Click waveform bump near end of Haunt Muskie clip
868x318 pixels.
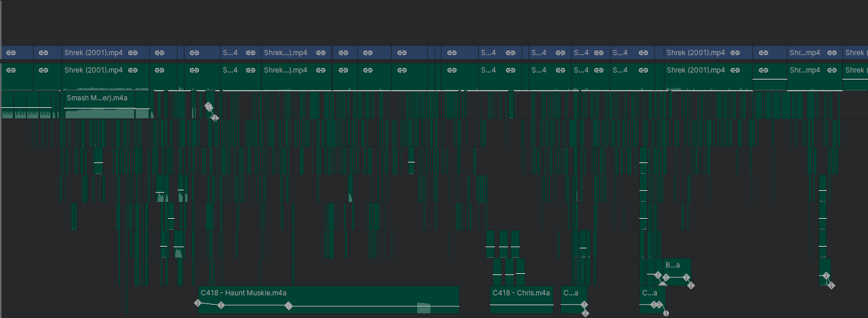424,308
